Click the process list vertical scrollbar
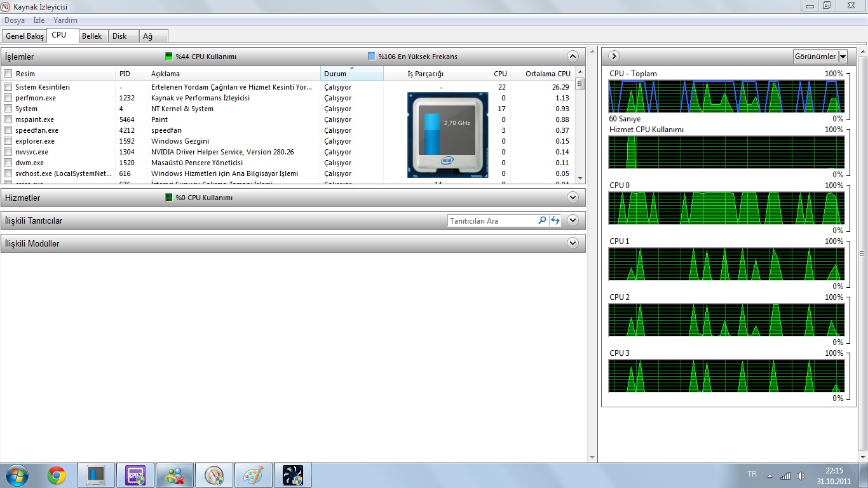Viewport: 868px width, 488px height. click(x=580, y=125)
